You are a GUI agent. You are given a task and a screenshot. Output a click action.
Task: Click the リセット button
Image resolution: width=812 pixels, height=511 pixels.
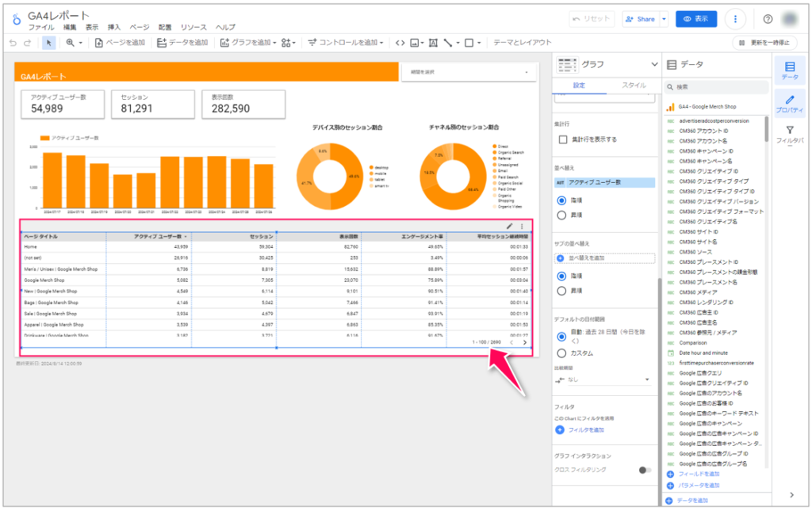click(592, 19)
